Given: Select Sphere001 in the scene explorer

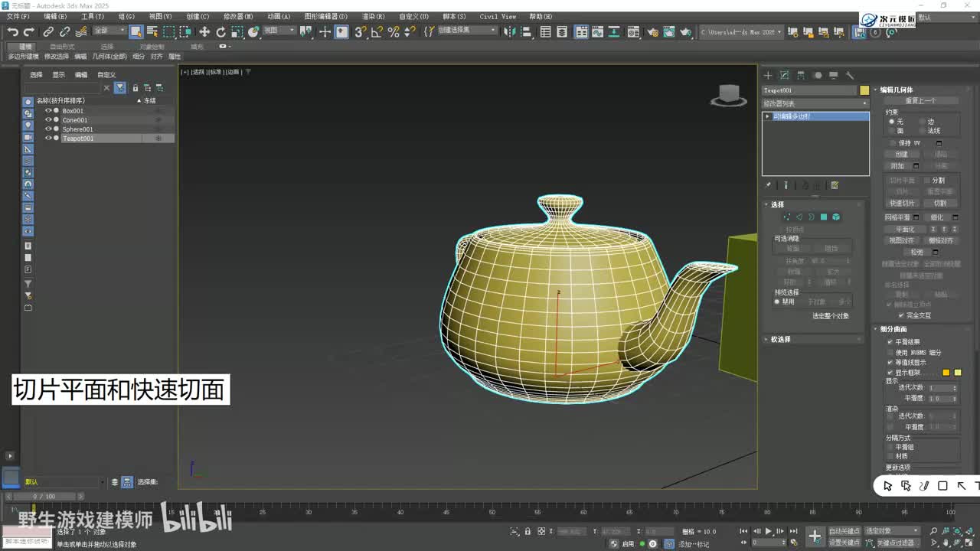Looking at the screenshot, I should pyautogui.click(x=78, y=129).
